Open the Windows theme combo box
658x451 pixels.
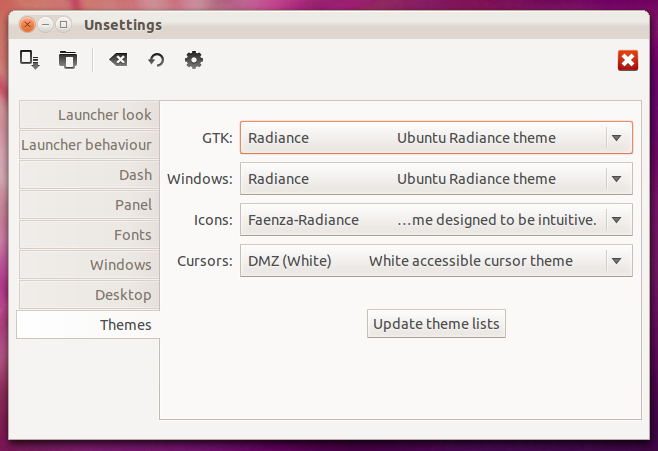pos(436,179)
